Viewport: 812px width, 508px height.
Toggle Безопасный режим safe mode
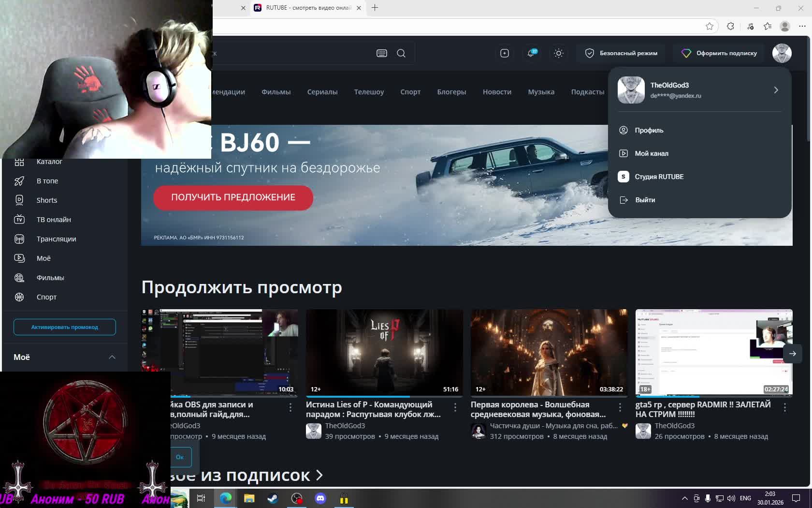tap(621, 53)
